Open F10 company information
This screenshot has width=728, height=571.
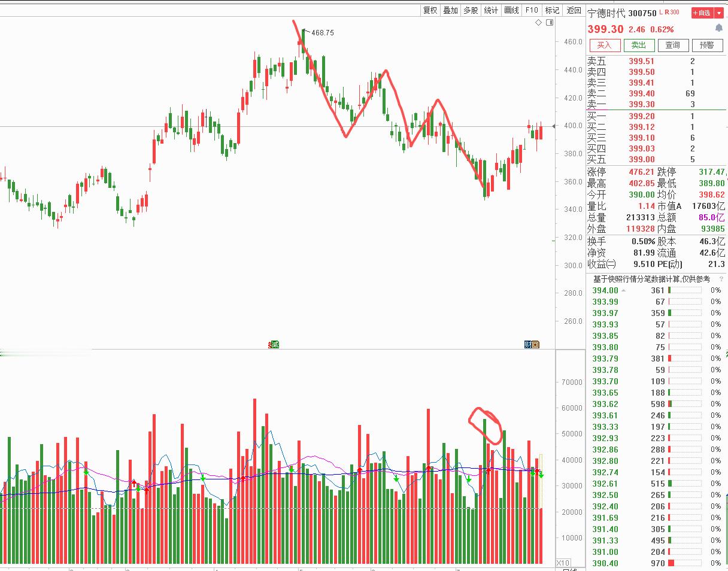(x=532, y=10)
